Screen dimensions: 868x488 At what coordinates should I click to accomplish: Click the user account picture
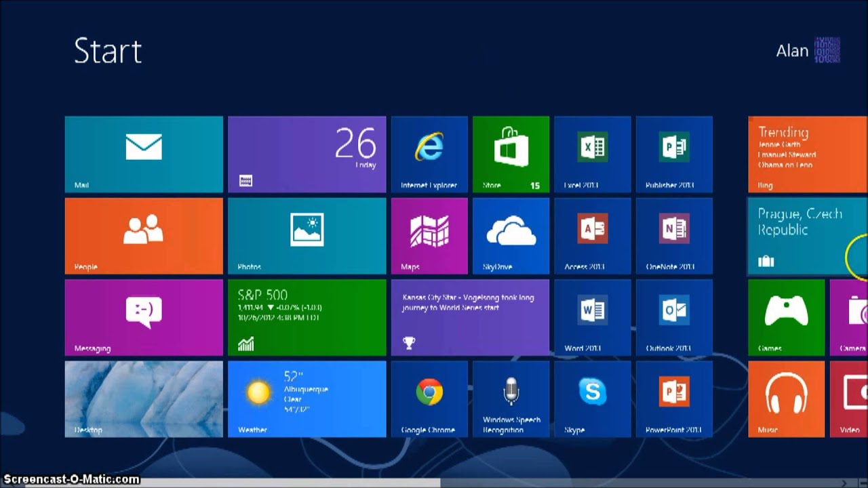tap(827, 51)
